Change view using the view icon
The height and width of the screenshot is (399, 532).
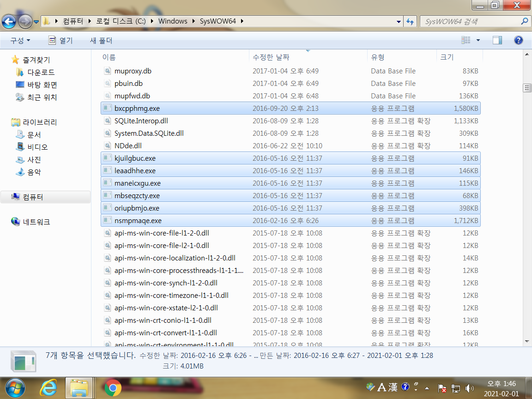point(466,40)
